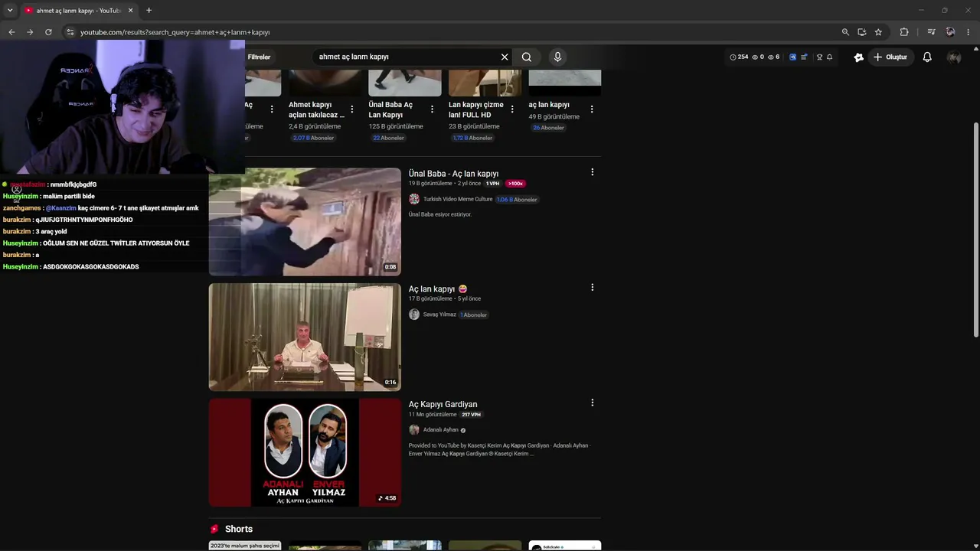Click the browser forward arrow
This screenshot has height=551, width=980.
coord(30,32)
